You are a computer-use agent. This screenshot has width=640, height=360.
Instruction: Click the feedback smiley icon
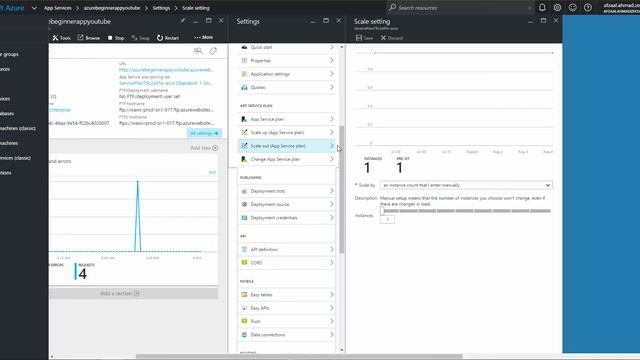573,7
